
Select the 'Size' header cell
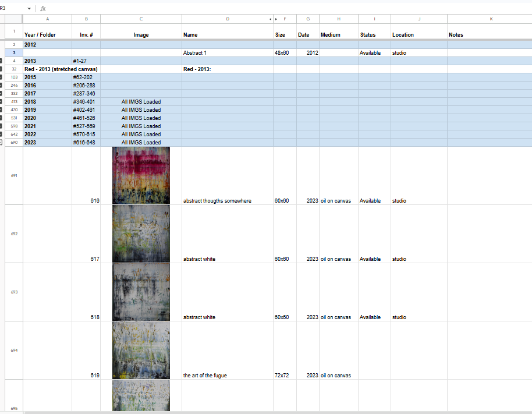(285, 31)
